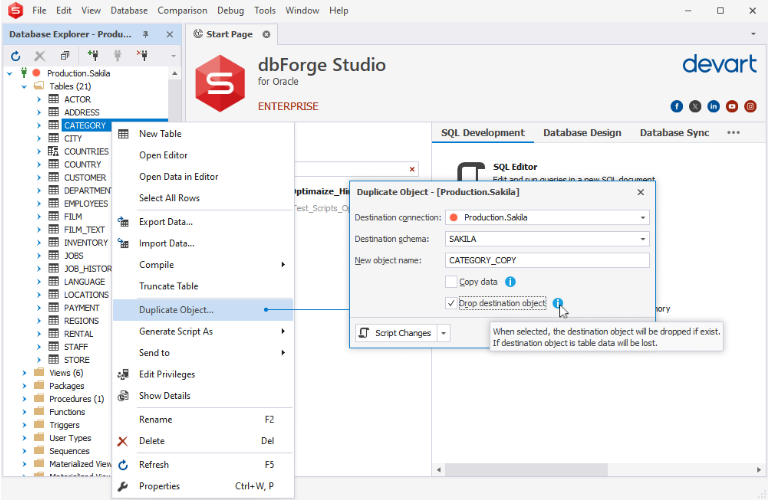Select Edit Privileges in context menu
This screenshot has width=770, height=502.
coord(203,374)
